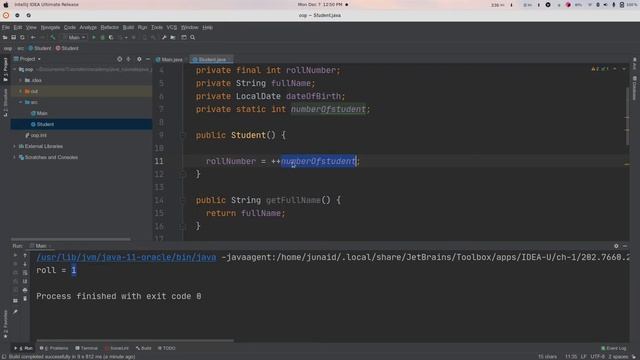Click the Main tab in Run panel
The width and height of the screenshot is (640, 360).
pos(40,246)
